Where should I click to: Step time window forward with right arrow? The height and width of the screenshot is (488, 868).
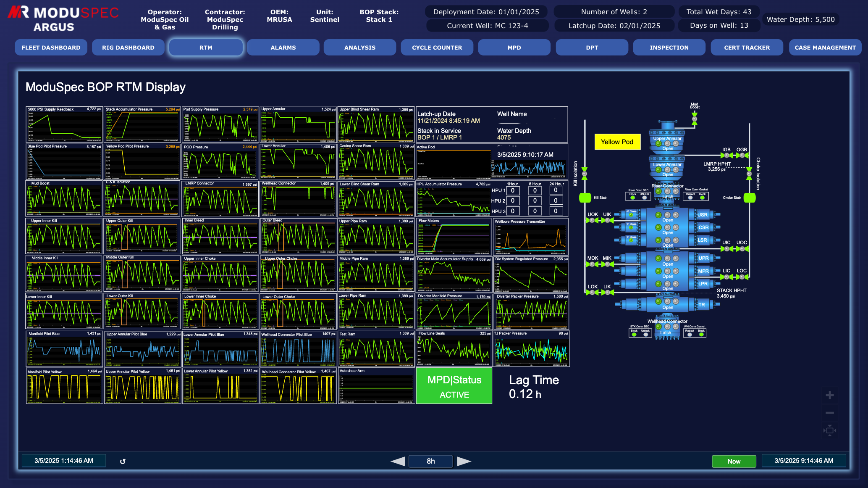[x=464, y=461]
